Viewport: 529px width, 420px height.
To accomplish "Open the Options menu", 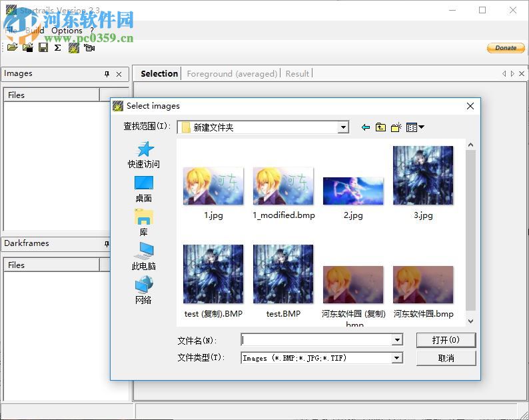I will click(67, 31).
